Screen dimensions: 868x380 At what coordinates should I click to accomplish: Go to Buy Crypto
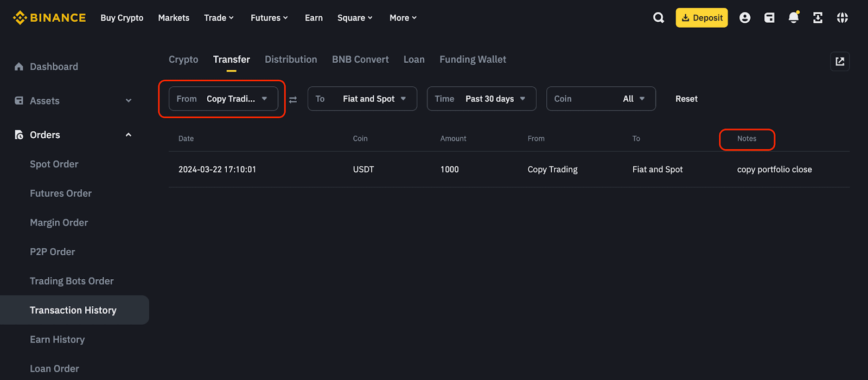point(122,18)
